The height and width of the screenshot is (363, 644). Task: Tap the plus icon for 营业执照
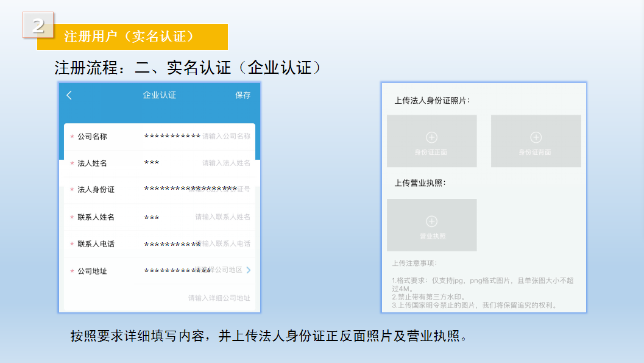pos(431,221)
